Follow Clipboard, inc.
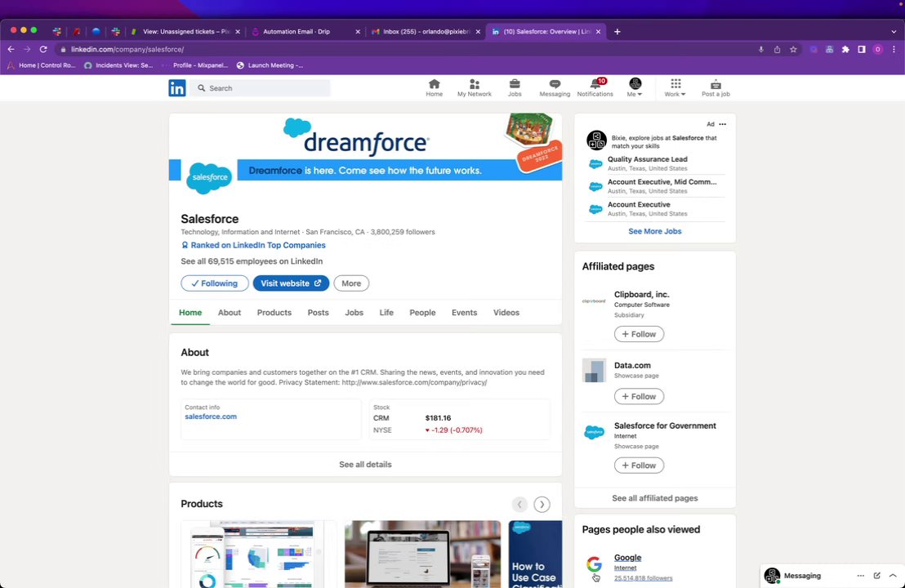 tap(639, 334)
